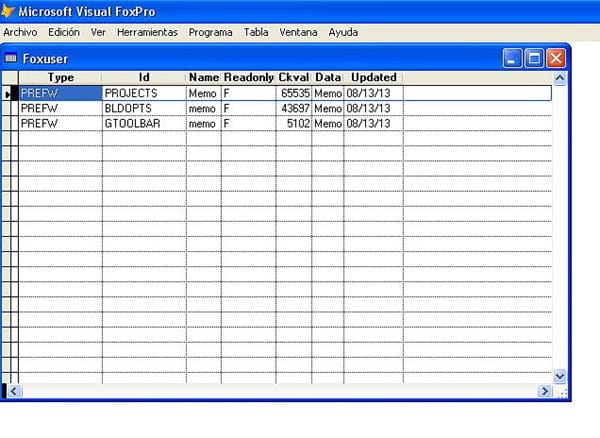Click Updated date in PROJECTS row

click(373, 93)
